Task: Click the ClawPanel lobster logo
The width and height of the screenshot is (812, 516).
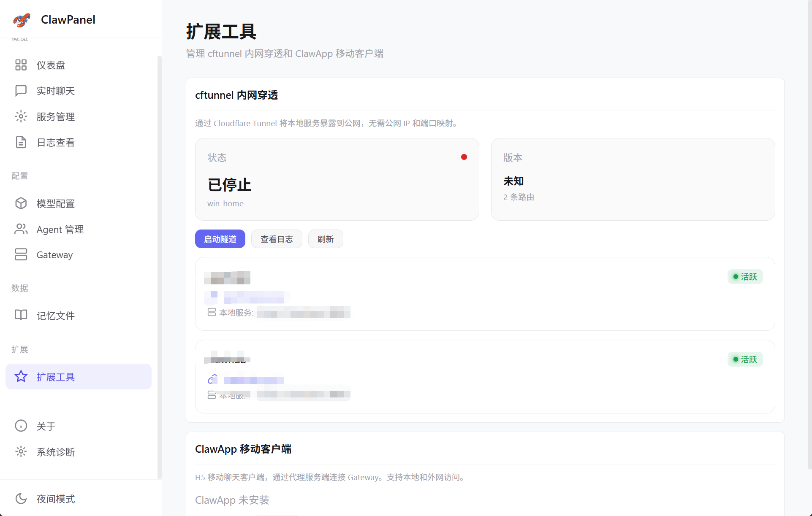Action: pyautogui.click(x=22, y=19)
